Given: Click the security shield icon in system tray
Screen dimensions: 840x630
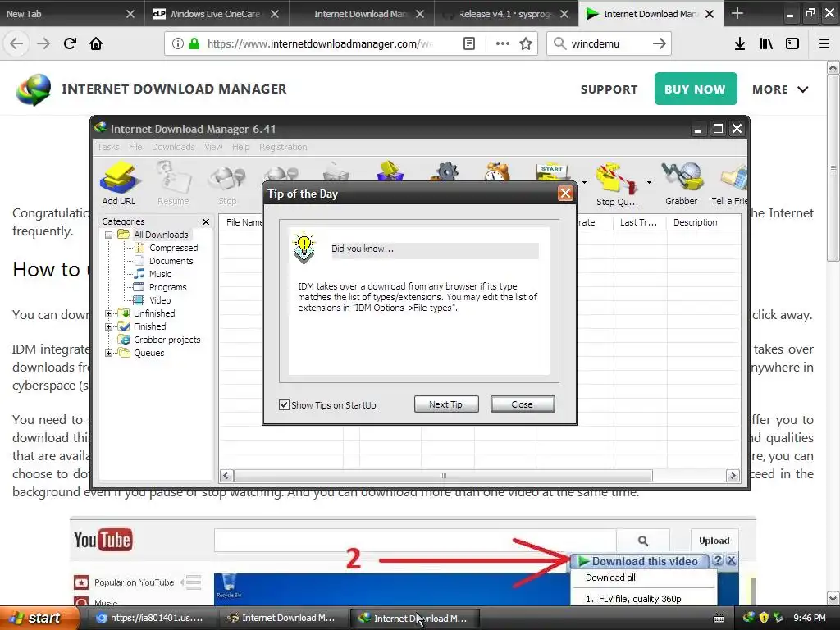Looking at the screenshot, I should (764, 618).
